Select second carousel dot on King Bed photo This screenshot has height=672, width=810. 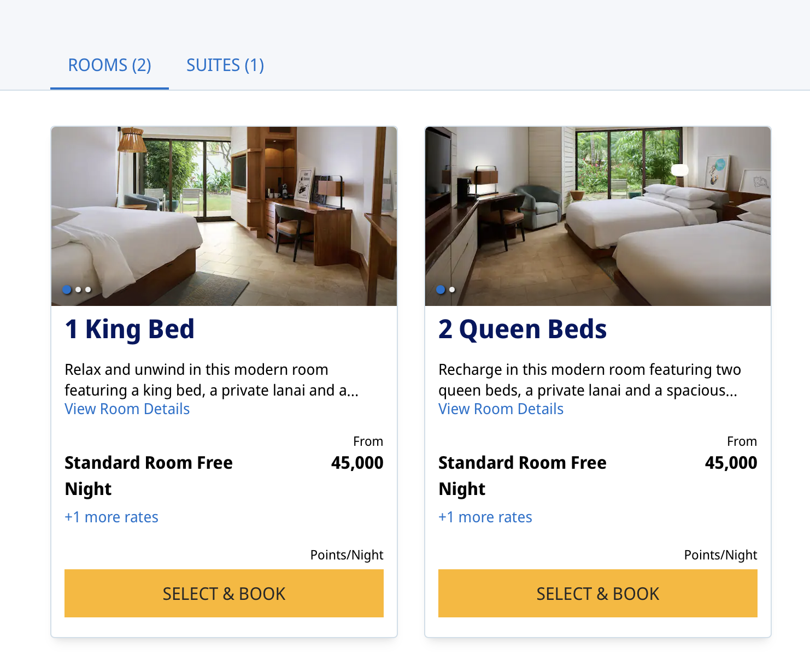point(78,290)
